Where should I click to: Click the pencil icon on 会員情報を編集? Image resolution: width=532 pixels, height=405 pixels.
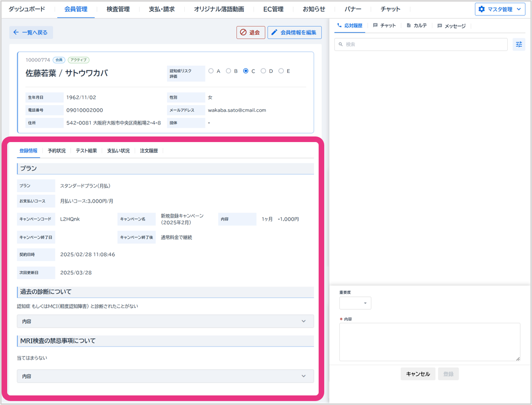[x=274, y=32]
